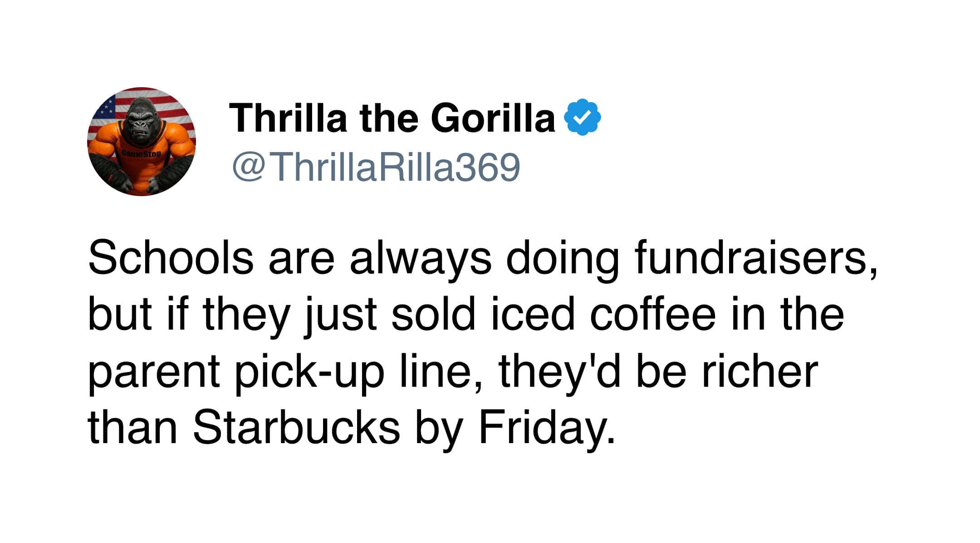Open the Thrilla the Gorilla profile name
This screenshot has height=543, width=980.
tap(392, 118)
